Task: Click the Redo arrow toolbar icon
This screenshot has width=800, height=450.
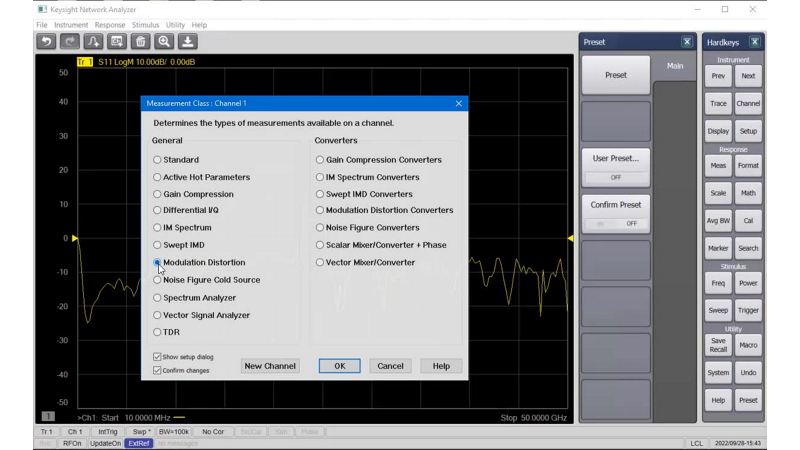Action: (70, 41)
